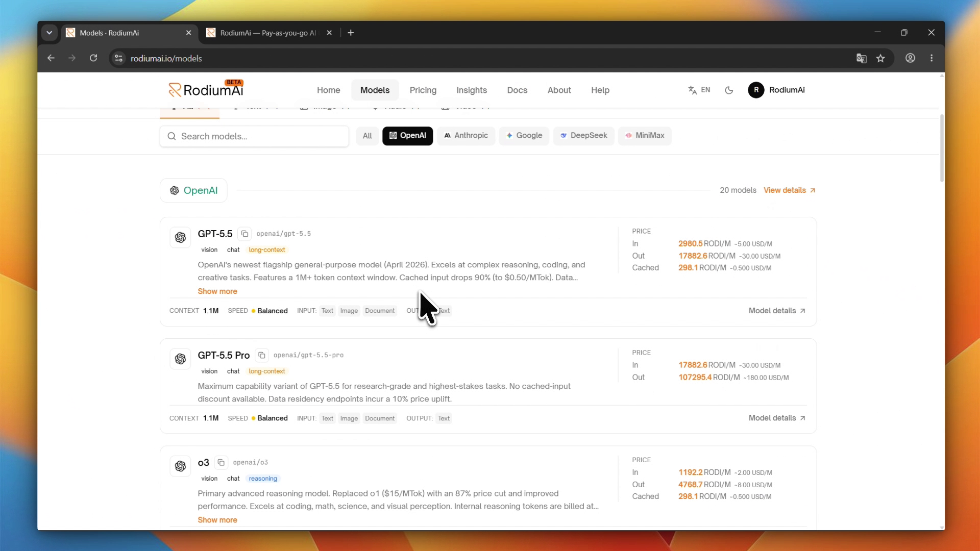Click the 20 models count text
The width and height of the screenshot is (980, 551).
click(738, 190)
